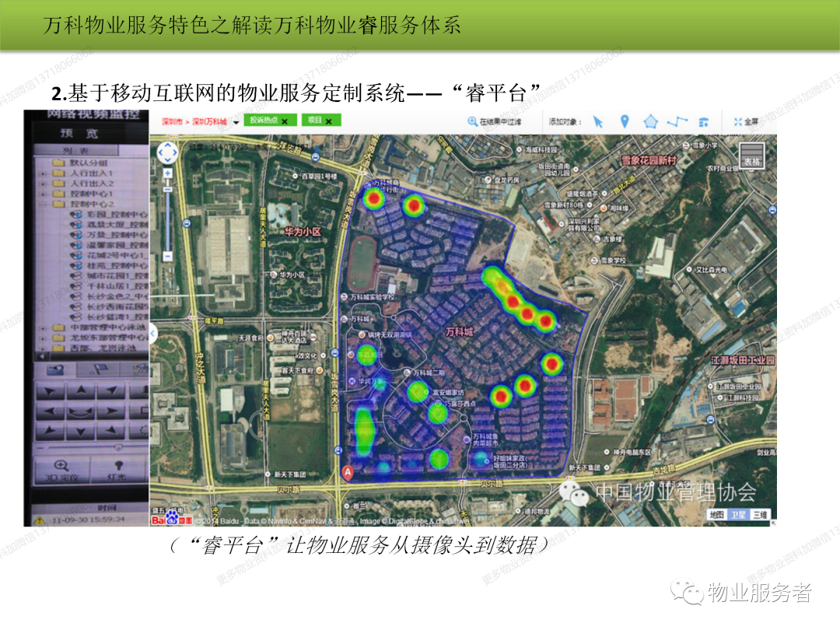Select camera 长沙金色2 in tree
Viewport: 840px width, 630px height.
tap(110, 296)
